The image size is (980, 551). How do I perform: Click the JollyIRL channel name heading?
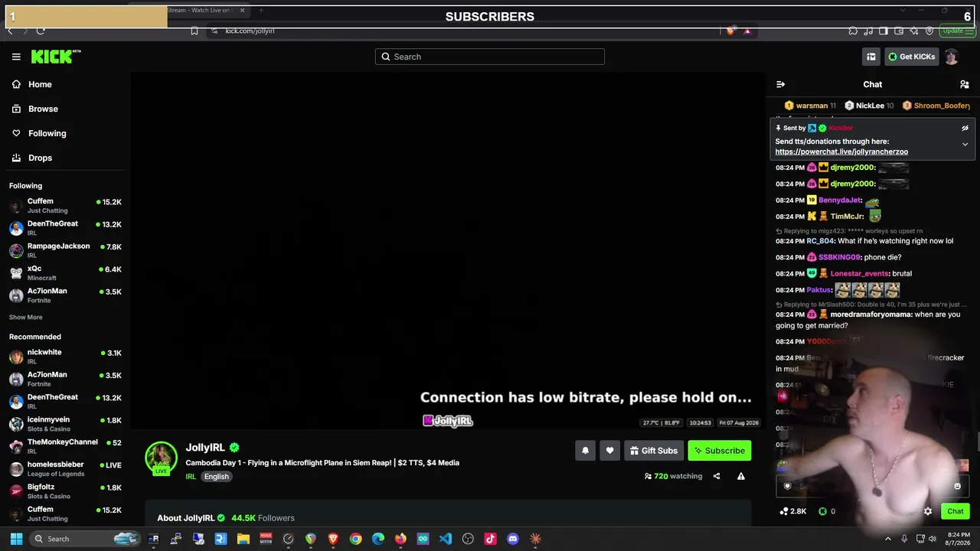(x=205, y=448)
